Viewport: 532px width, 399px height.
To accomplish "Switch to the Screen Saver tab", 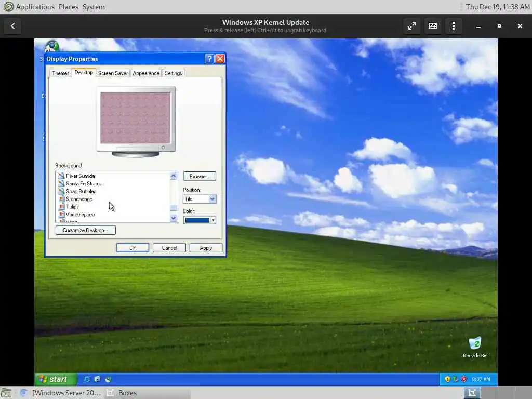I will (x=113, y=73).
